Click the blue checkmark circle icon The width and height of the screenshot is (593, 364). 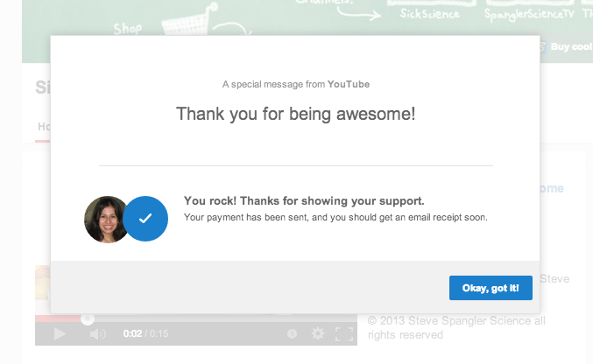click(145, 219)
